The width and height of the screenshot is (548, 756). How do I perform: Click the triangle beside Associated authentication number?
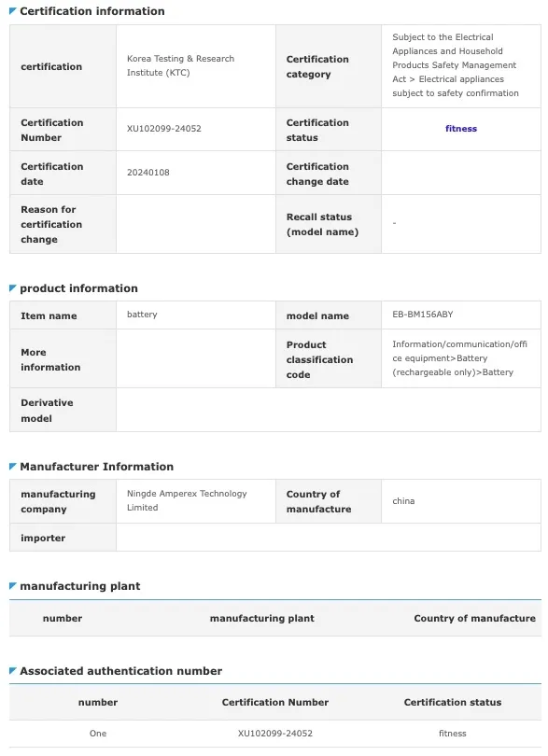click(13, 671)
